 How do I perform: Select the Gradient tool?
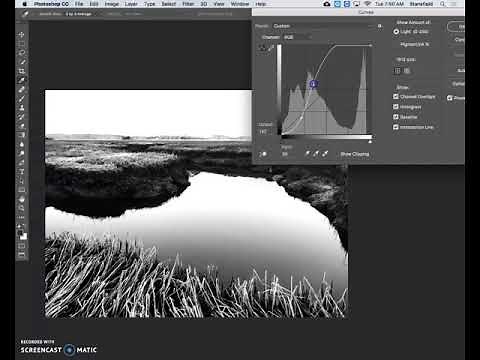coord(22,135)
